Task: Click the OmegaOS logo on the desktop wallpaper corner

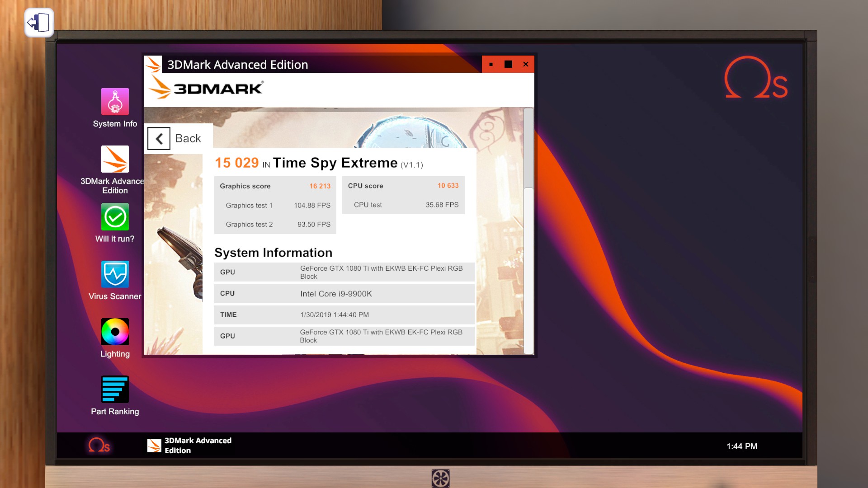Action: click(756, 77)
